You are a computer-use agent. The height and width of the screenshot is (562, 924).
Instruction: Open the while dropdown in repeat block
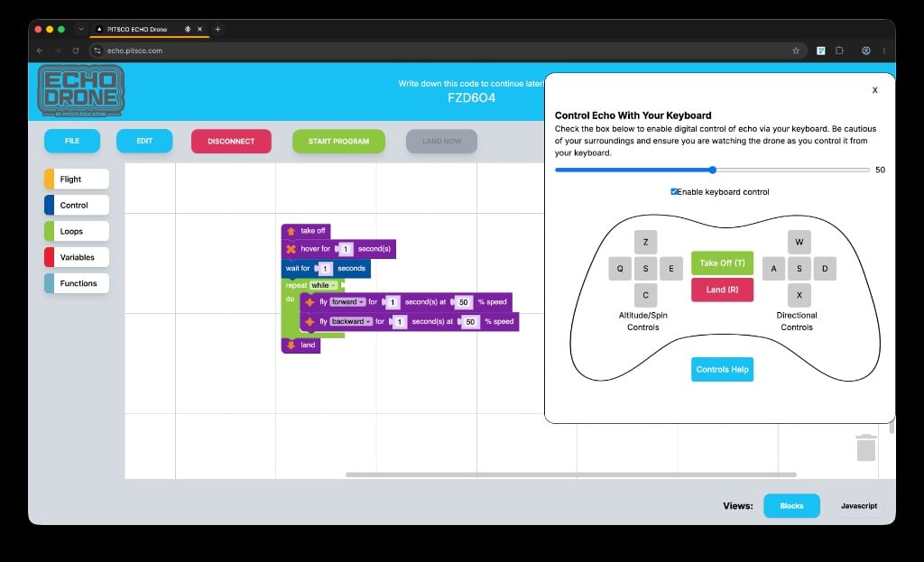(323, 285)
